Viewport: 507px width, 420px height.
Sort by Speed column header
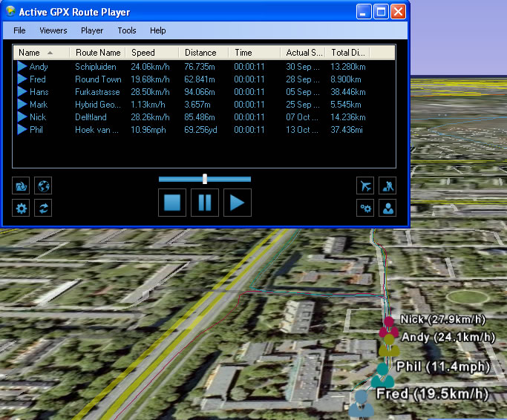point(152,53)
